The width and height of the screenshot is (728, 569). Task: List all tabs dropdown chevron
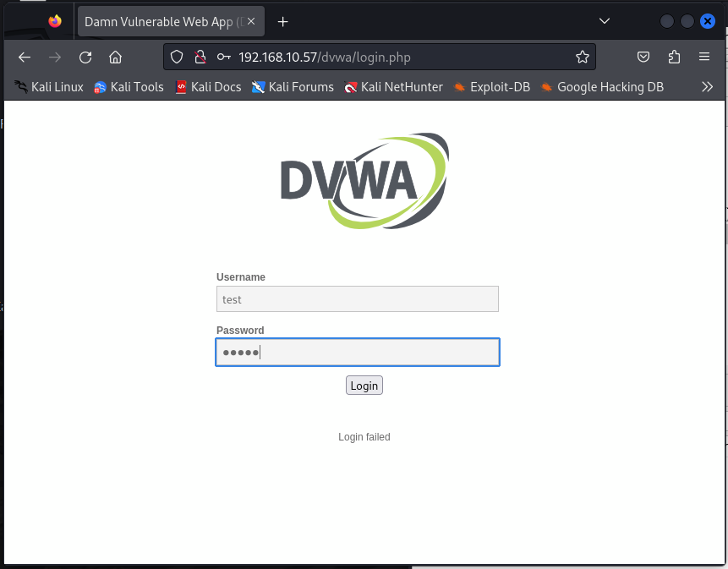(604, 21)
